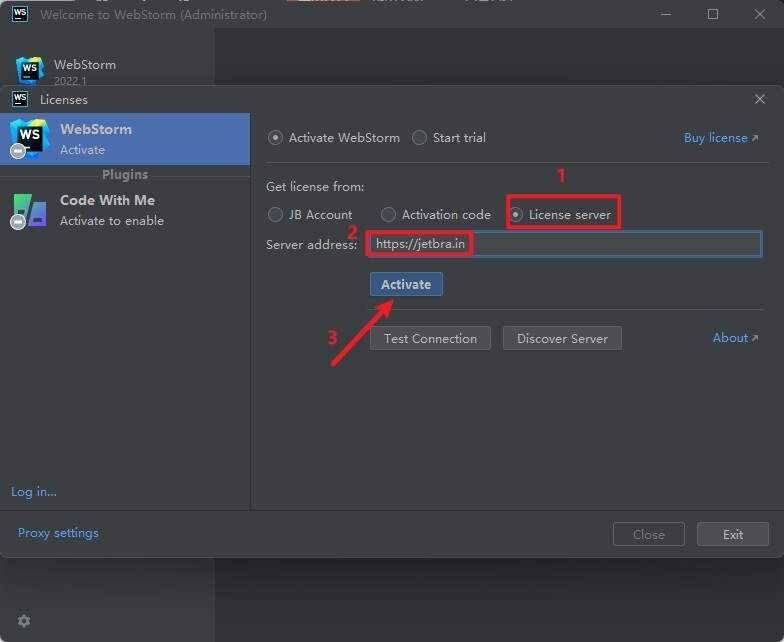This screenshot has width=784, height=642.
Task: Click the WS icon in Licenses title bar
Action: pyautogui.click(x=20, y=99)
